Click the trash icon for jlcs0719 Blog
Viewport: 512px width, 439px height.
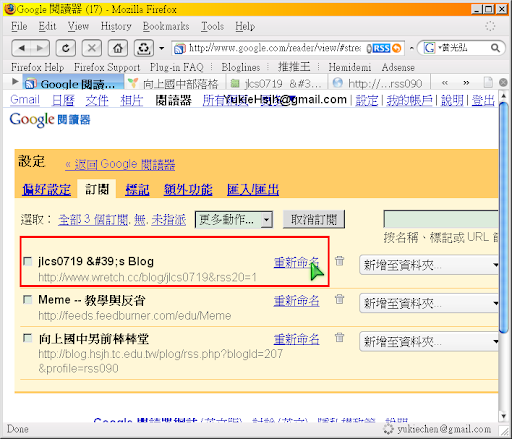coord(339,261)
